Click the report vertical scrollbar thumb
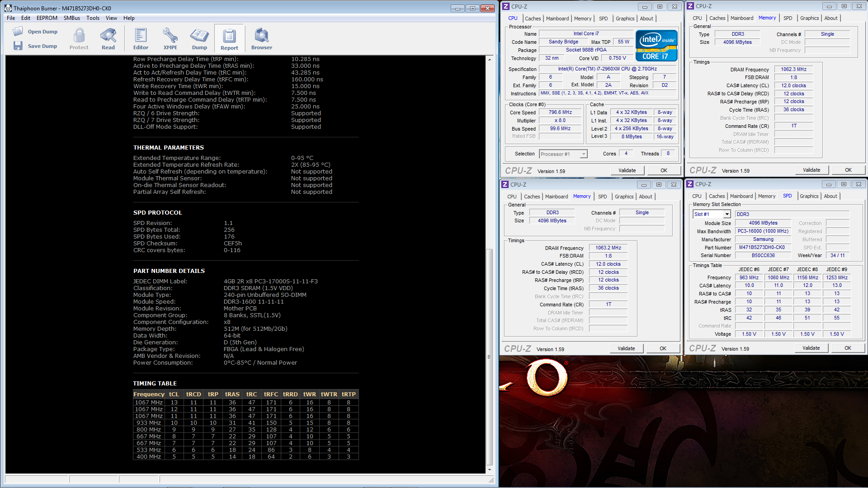 coord(489,357)
